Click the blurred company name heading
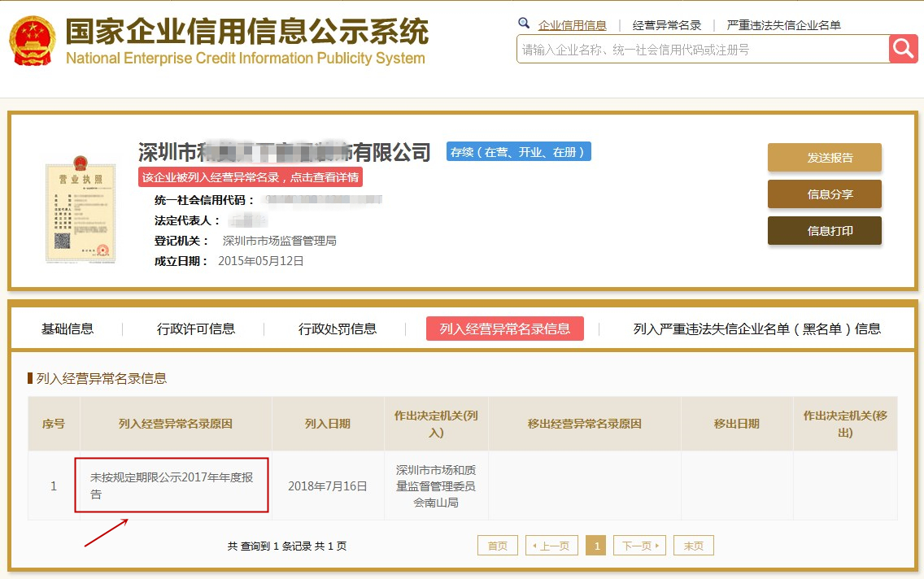The height and width of the screenshot is (579, 924). [x=284, y=152]
